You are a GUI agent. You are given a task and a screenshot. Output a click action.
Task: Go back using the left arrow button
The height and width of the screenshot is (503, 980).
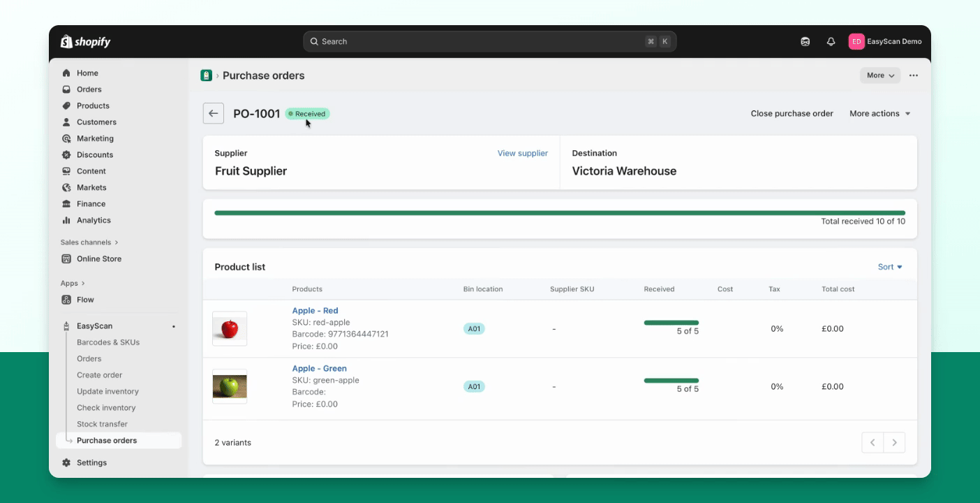pos(214,113)
